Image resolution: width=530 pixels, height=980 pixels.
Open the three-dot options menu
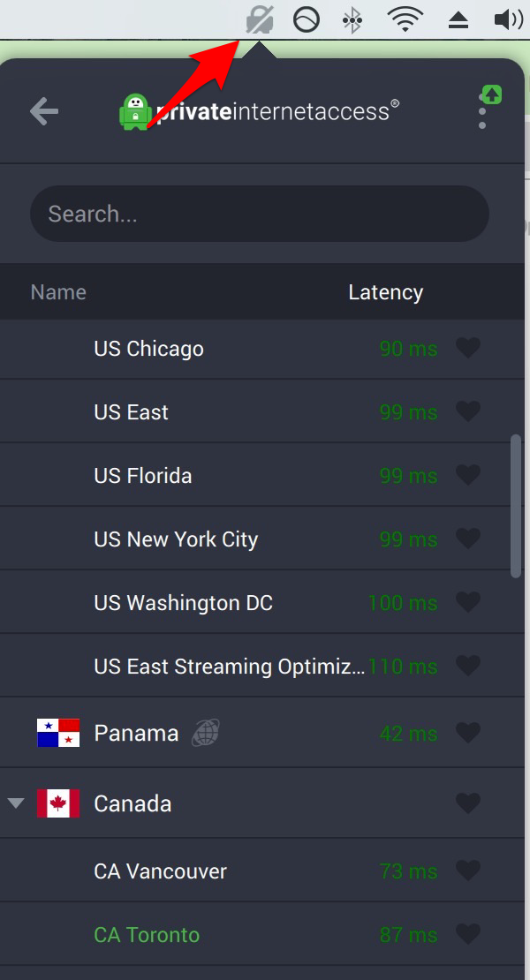[482, 111]
